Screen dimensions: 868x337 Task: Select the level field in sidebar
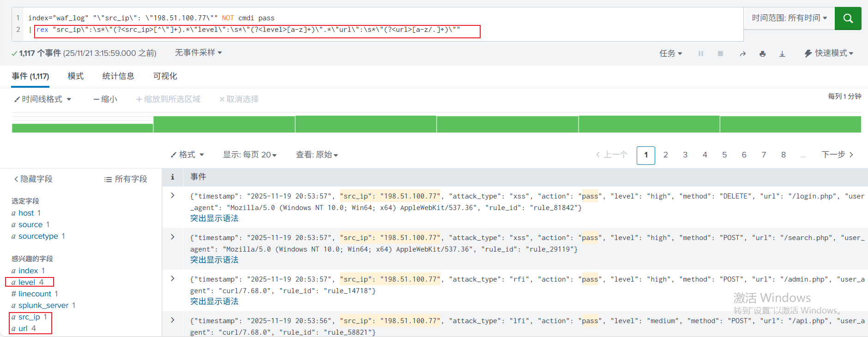(27, 282)
